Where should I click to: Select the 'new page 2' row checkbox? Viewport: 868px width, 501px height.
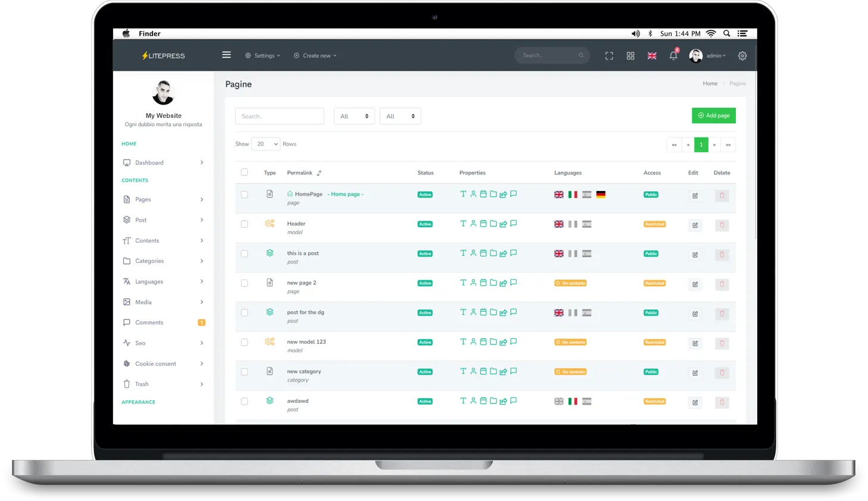point(244,283)
